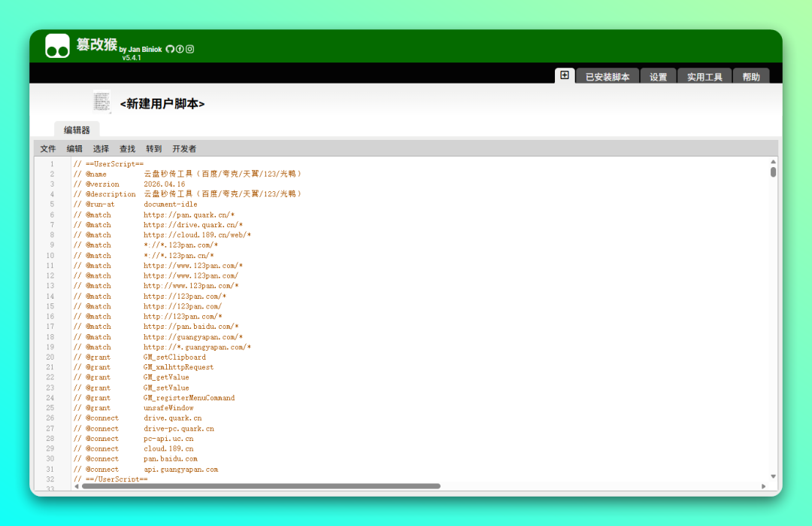Select the 编辑器 tab above the menu bar
812x526 pixels.
[x=76, y=129]
